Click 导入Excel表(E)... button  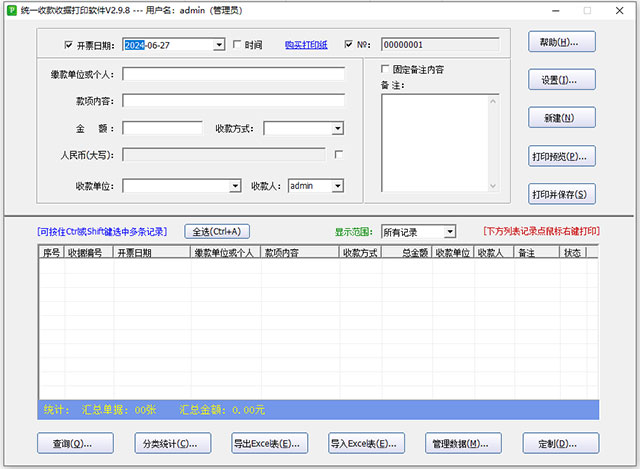coord(367,443)
